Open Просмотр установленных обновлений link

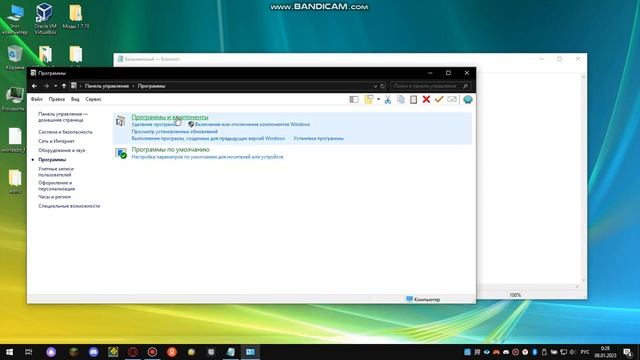click(175, 131)
